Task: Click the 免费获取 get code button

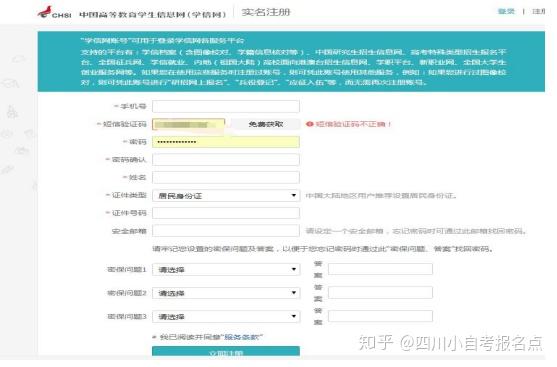Action: tap(265, 124)
